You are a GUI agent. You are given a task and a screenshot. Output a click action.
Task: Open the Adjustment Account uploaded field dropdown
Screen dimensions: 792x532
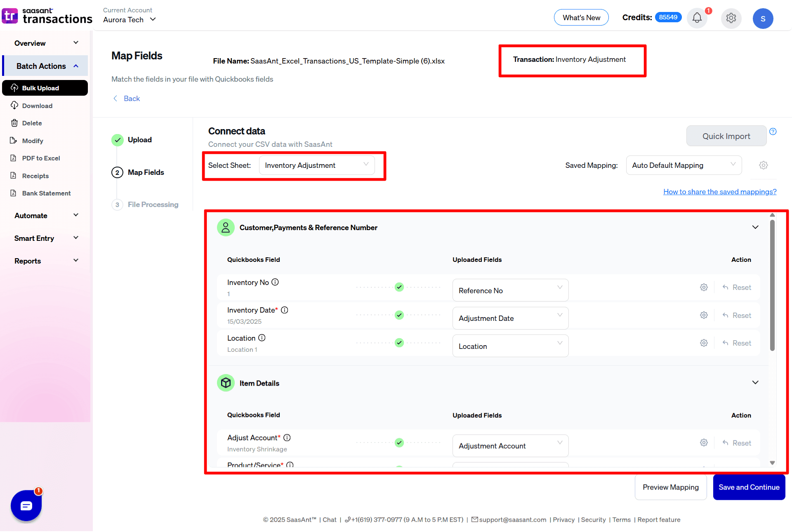click(510, 446)
